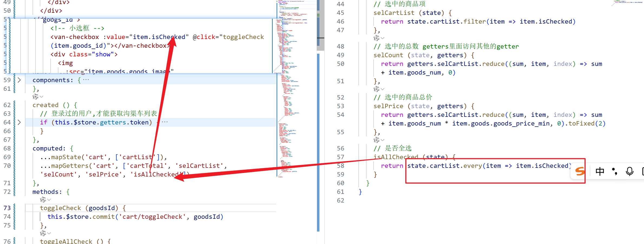Click the code-lens AI icon above the 选中的总数 comment
Screen dimensions: 644x244
pos(377,38)
